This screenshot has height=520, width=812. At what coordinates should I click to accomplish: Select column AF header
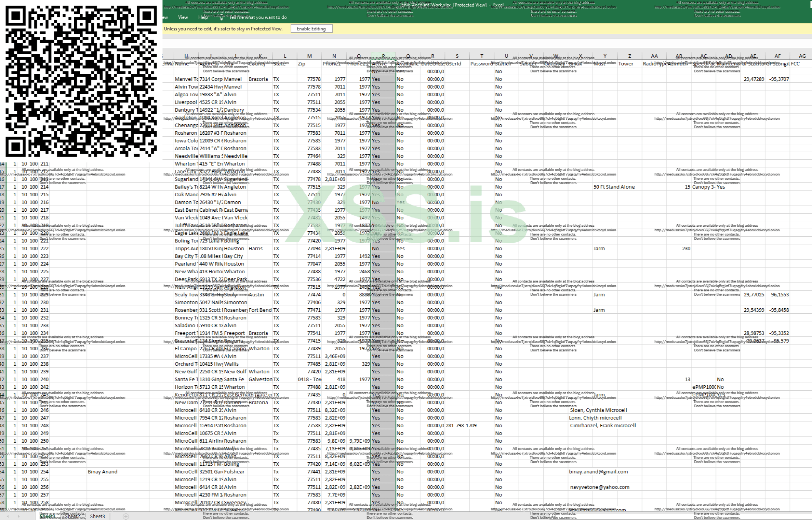click(777, 56)
